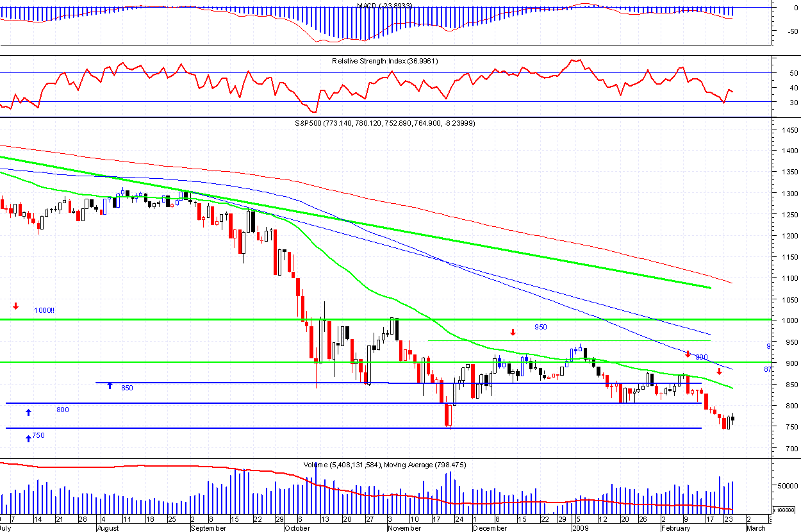Click the 13 date tick in October
This screenshot has width=801, height=532.
pos(325,520)
